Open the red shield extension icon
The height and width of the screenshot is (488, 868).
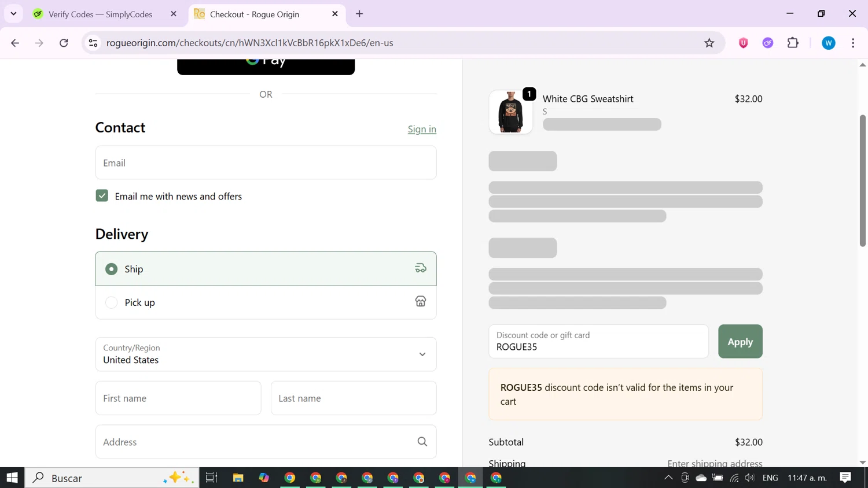(x=744, y=43)
